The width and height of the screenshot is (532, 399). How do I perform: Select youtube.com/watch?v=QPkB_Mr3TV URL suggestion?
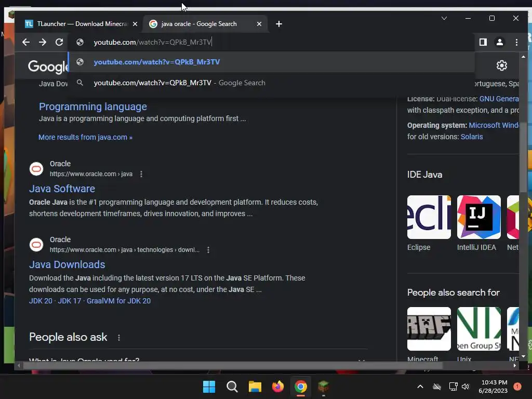point(271,62)
